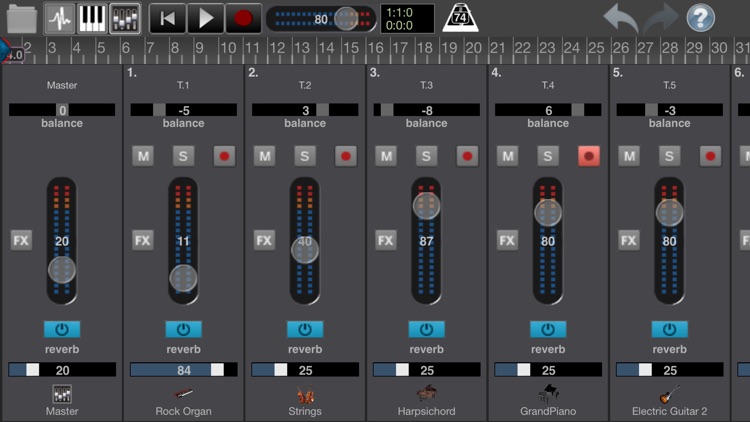Click T.5 balance slider showing -3
750x422 pixels.
[670, 110]
